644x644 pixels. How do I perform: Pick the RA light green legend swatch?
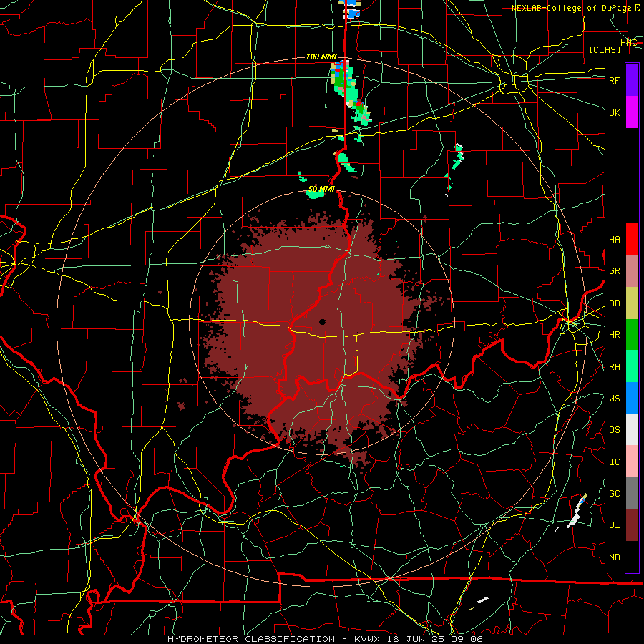[632, 366]
